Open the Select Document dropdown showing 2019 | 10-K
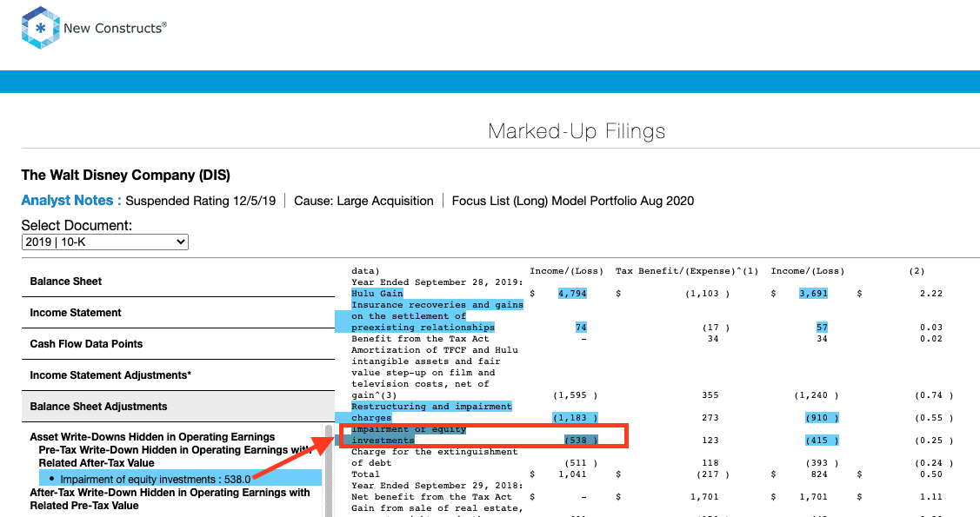This screenshot has height=517, width=980. 105,242
